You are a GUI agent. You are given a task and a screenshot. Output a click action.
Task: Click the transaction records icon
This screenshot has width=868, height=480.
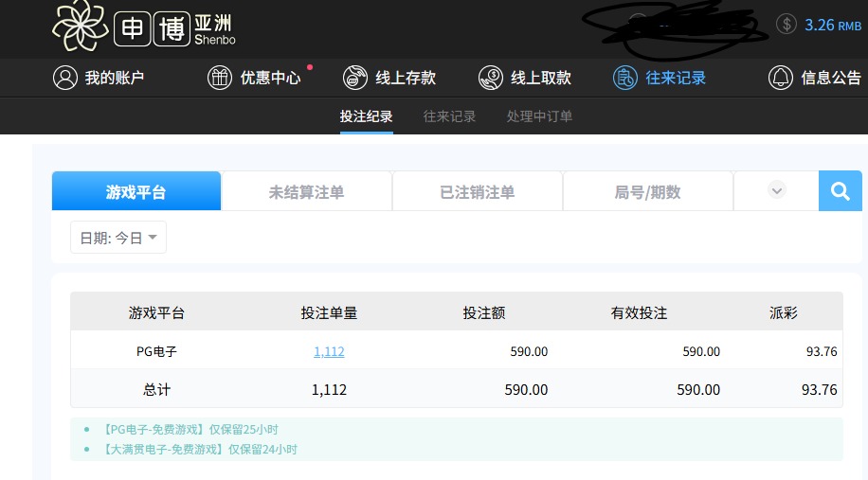click(624, 78)
